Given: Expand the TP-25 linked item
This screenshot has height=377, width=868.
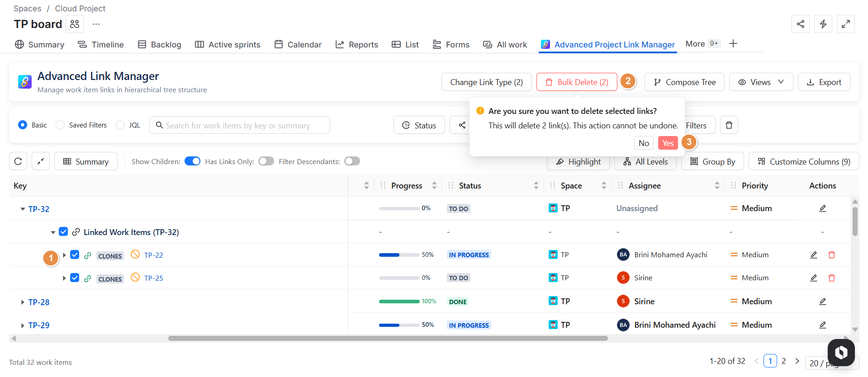Looking at the screenshot, I should (64, 278).
